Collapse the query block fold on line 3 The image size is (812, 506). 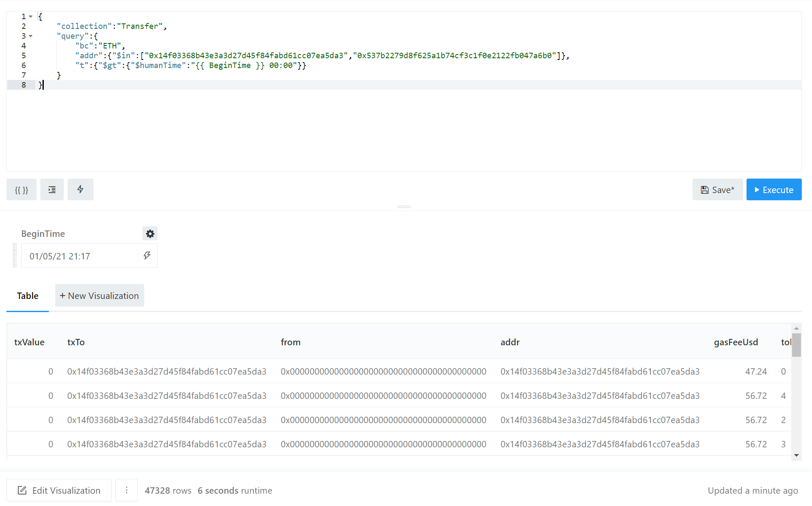[31, 36]
